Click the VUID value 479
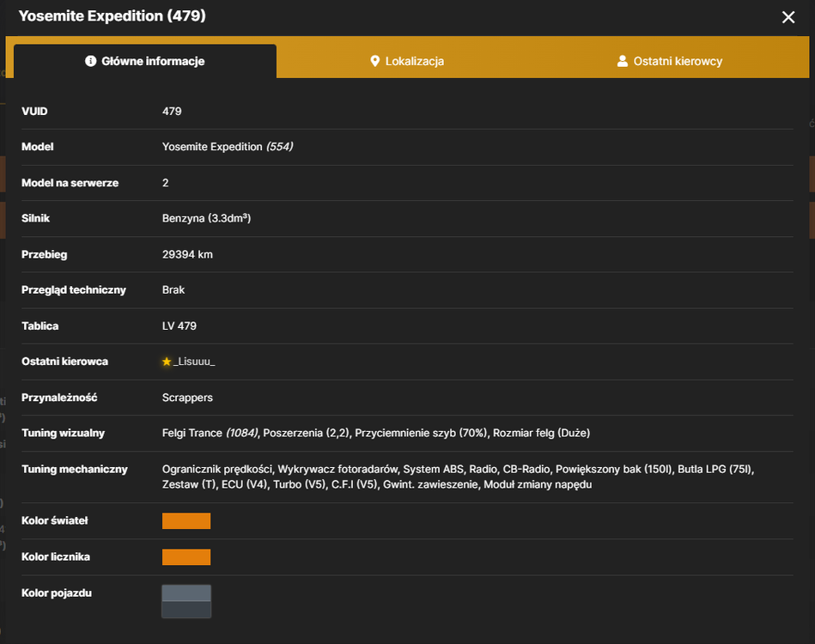The height and width of the screenshot is (644, 815). pyautogui.click(x=172, y=112)
